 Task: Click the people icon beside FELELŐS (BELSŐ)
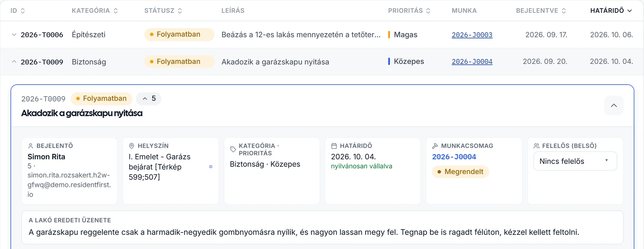tap(536, 146)
